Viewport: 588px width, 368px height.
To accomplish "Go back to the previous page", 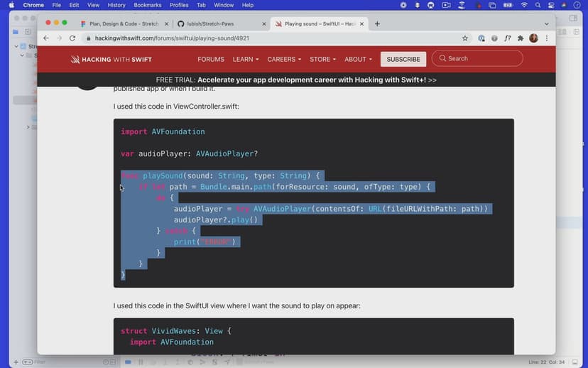I will click(46, 38).
